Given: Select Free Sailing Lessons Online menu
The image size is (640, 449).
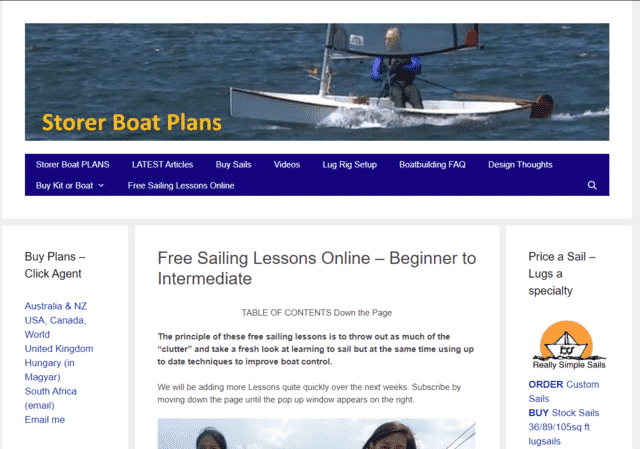Looking at the screenshot, I should click(181, 185).
